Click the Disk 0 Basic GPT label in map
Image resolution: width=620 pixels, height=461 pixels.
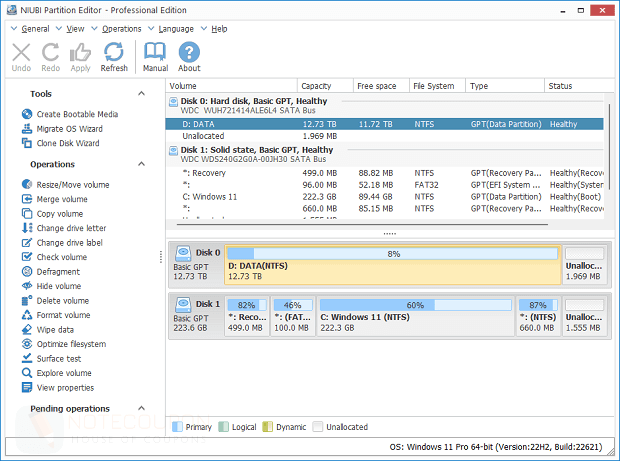coord(197,265)
